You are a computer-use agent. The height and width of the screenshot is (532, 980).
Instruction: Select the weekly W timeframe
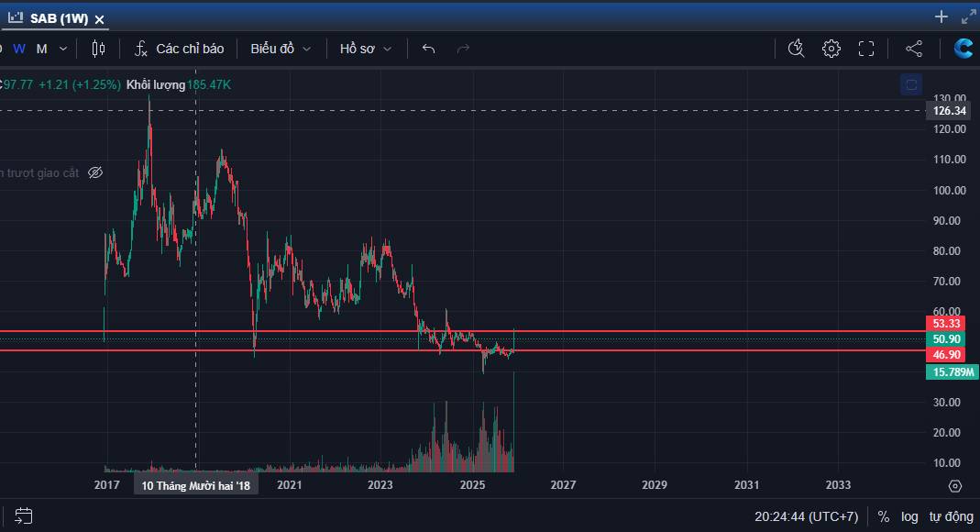[19, 49]
